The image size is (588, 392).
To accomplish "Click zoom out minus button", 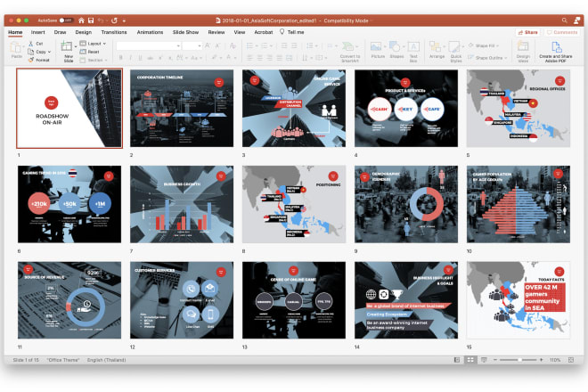I will [495, 360].
